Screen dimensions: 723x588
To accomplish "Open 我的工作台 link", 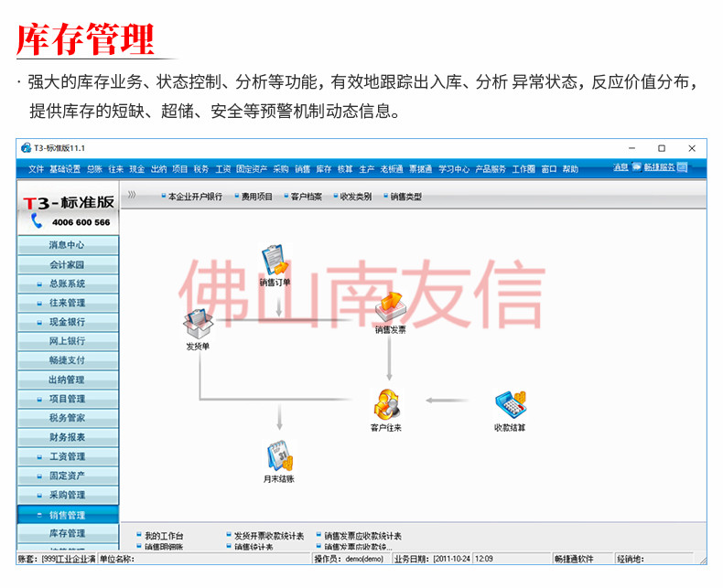I will [164, 536].
